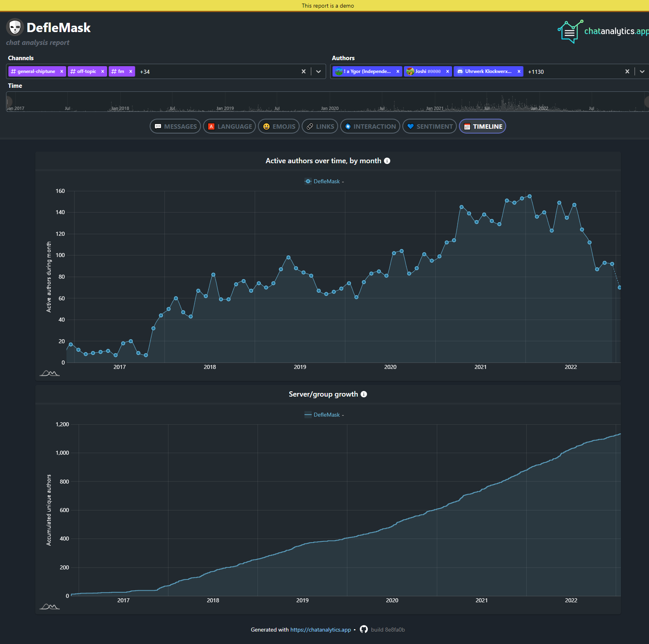Clear all selected authors with the X button
649x644 pixels.
(627, 71)
